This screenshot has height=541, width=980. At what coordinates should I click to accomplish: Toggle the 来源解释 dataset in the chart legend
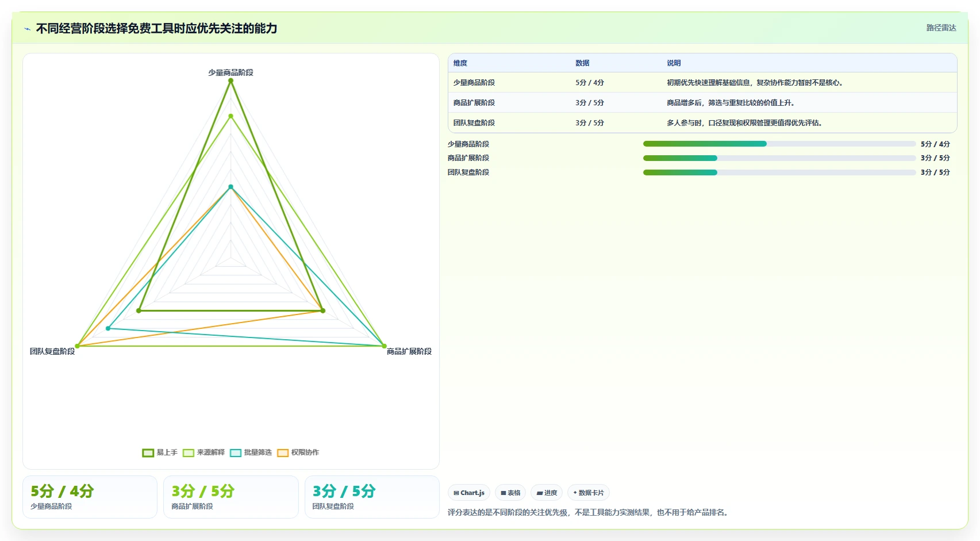coord(203,452)
